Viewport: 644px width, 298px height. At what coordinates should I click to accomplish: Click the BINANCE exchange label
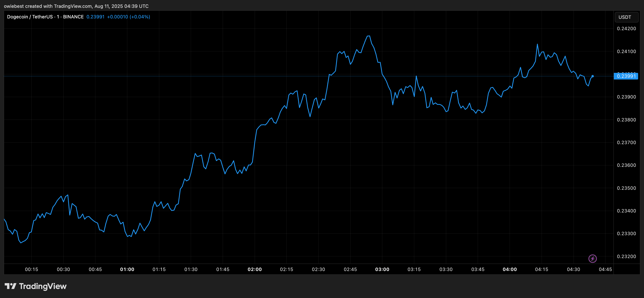pos(73,17)
